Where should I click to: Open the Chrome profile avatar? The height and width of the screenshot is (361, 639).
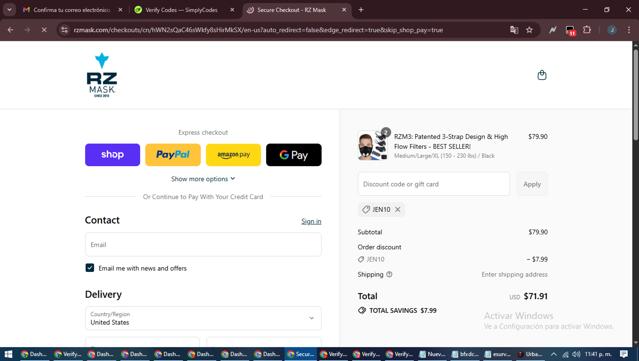point(612,30)
